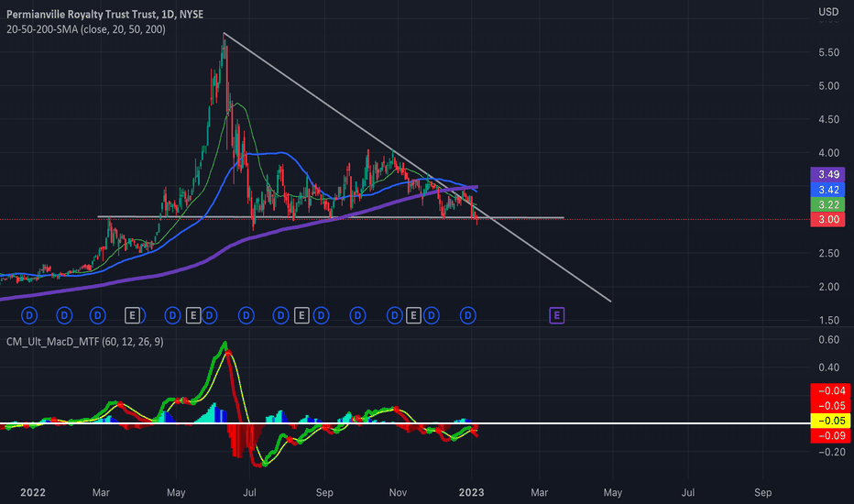The height and width of the screenshot is (504, 854).
Task: Click the Jul label left of Sep on time axis
Action: click(688, 493)
